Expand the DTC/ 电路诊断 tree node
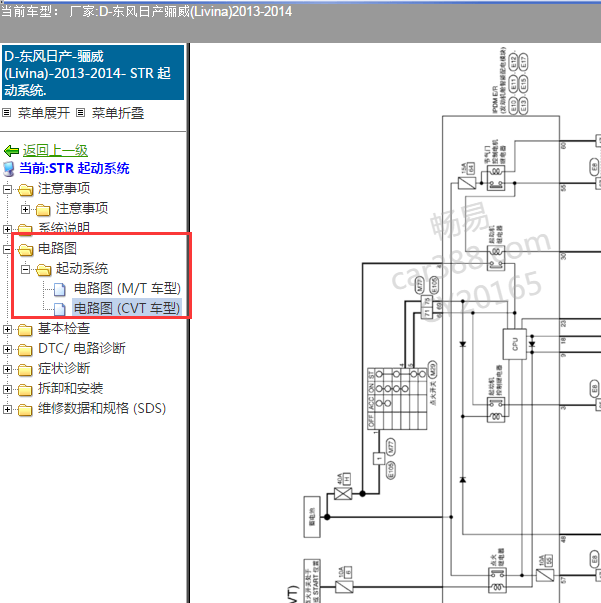The image size is (601, 603). point(8,349)
